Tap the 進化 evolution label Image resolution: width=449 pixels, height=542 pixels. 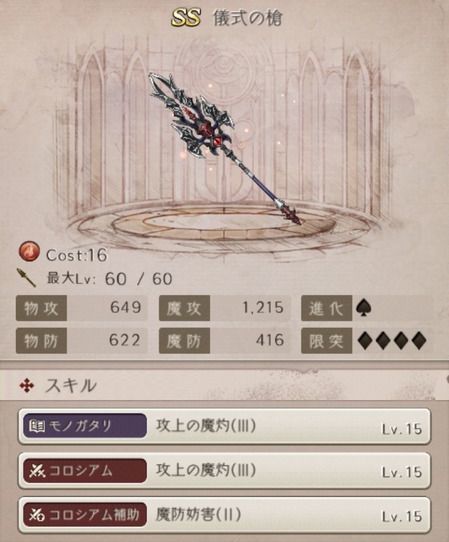click(326, 308)
